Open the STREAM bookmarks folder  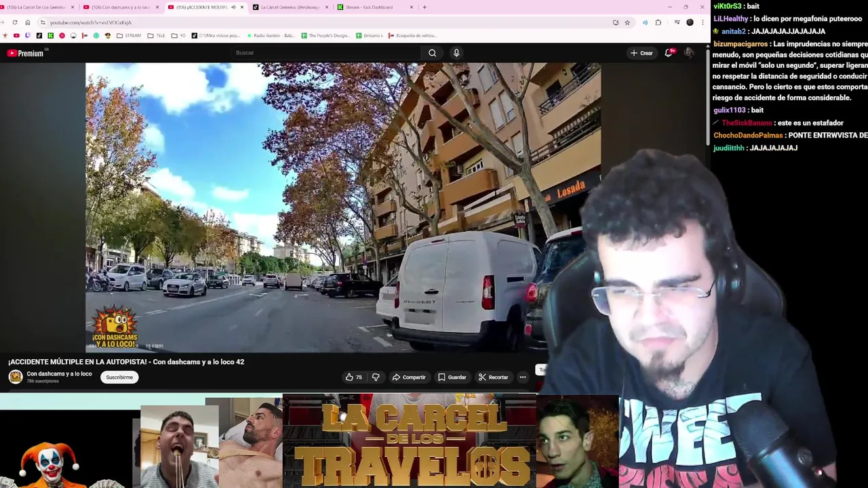(x=129, y=35)
